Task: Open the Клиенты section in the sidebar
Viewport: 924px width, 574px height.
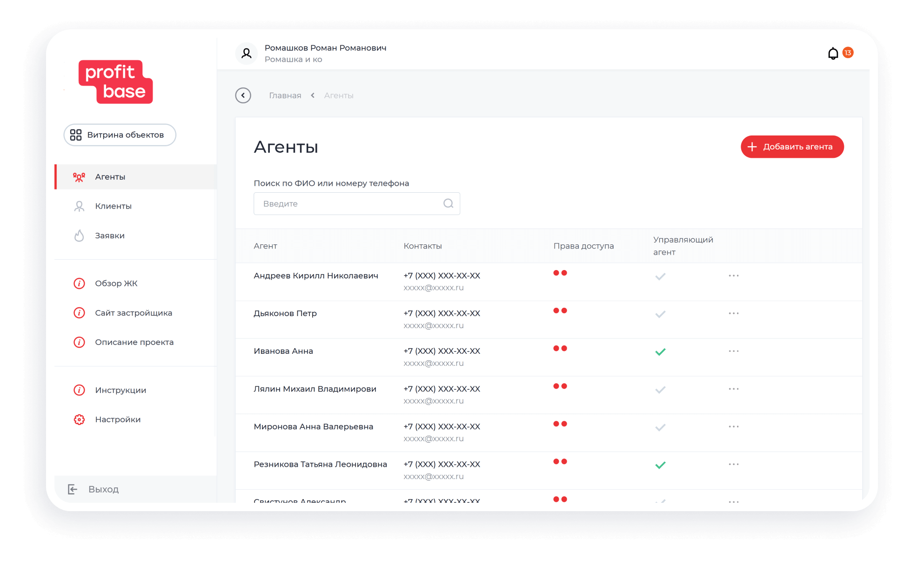Action: point(113,206)
